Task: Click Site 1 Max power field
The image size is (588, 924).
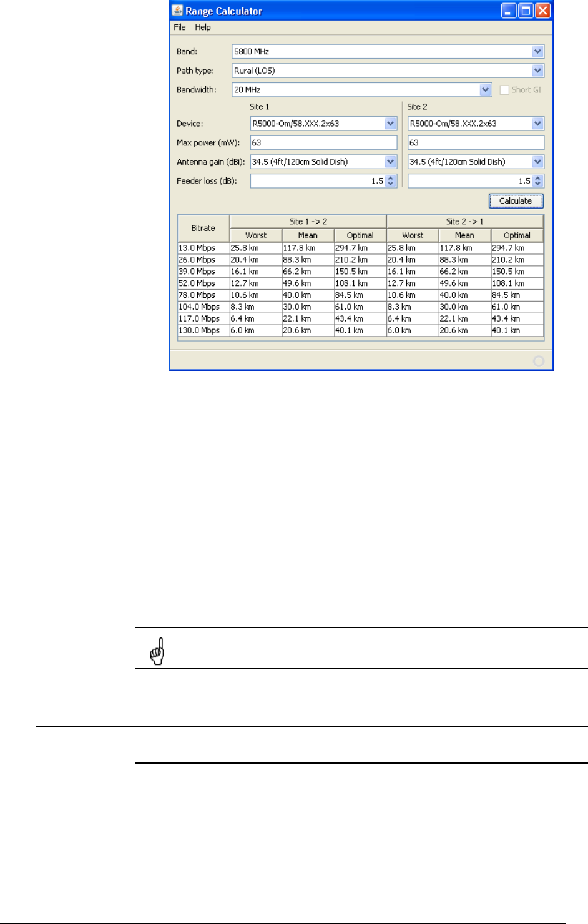Action: [x=323, y=143]
